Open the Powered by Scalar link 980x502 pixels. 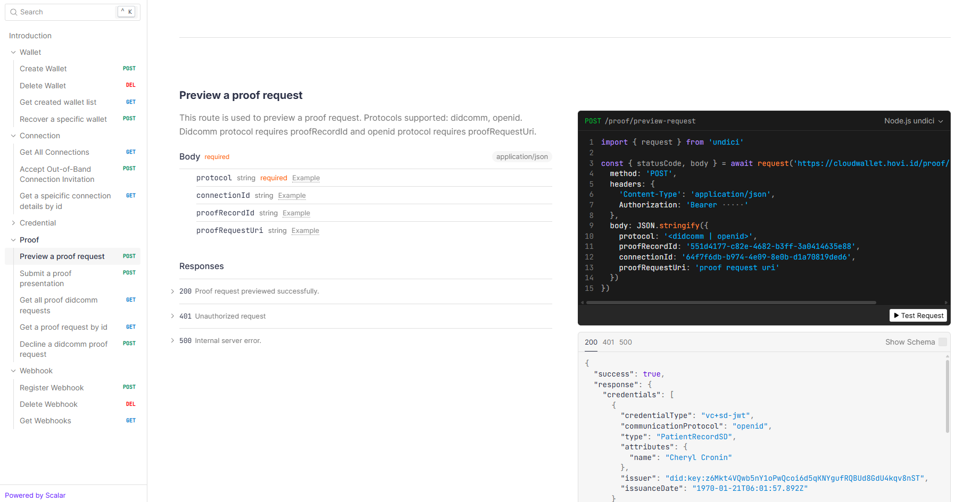(x=35, y=495)
